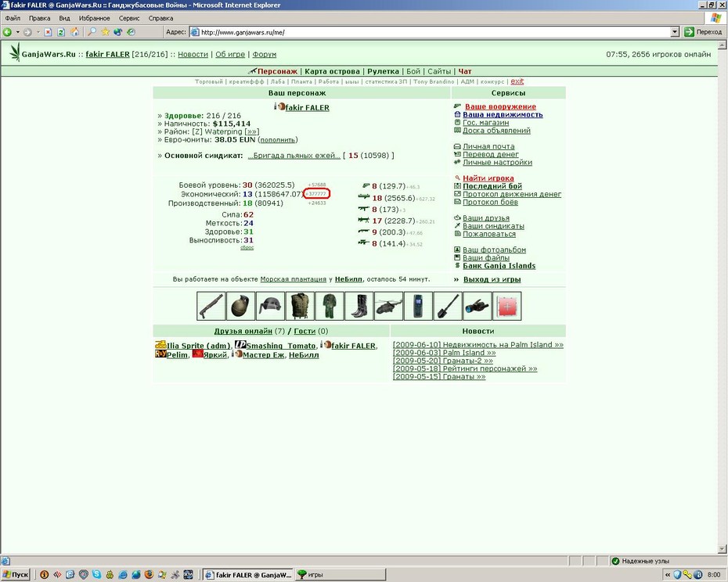Open the Гос. магазин link
The width and height of the screenshot is (728, 582).
pyautogui.click(x=485, y=123)
